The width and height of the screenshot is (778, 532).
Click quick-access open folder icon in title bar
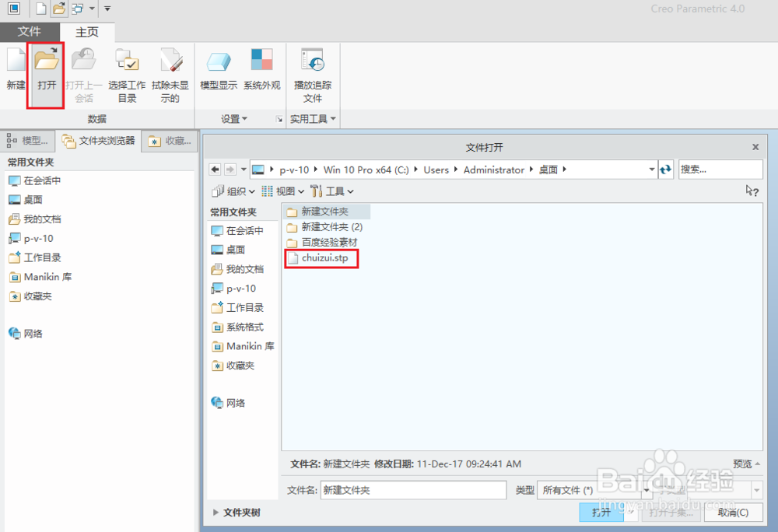pyautogui.click(x=59, y=9)
